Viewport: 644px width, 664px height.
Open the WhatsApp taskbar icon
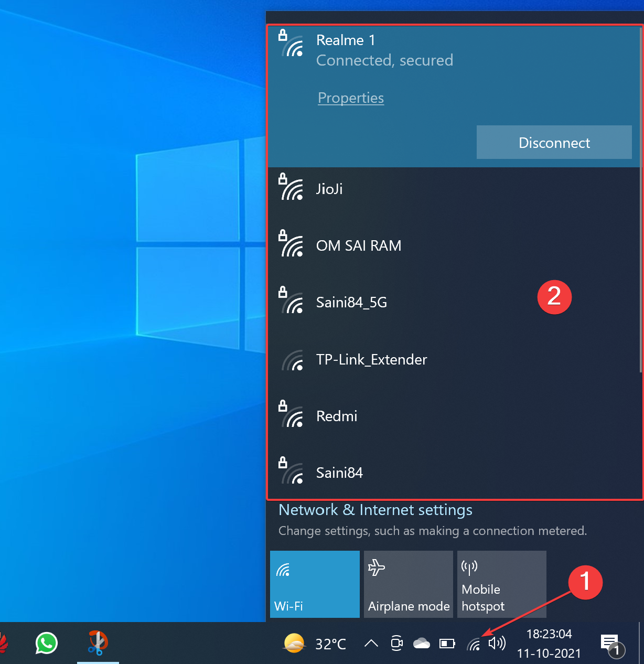point(46,643)
